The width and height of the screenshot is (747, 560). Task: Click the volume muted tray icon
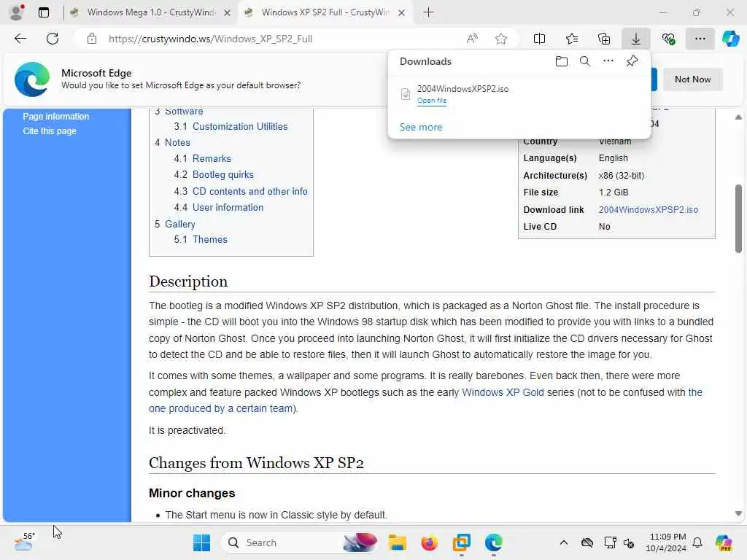click(629, 542)
